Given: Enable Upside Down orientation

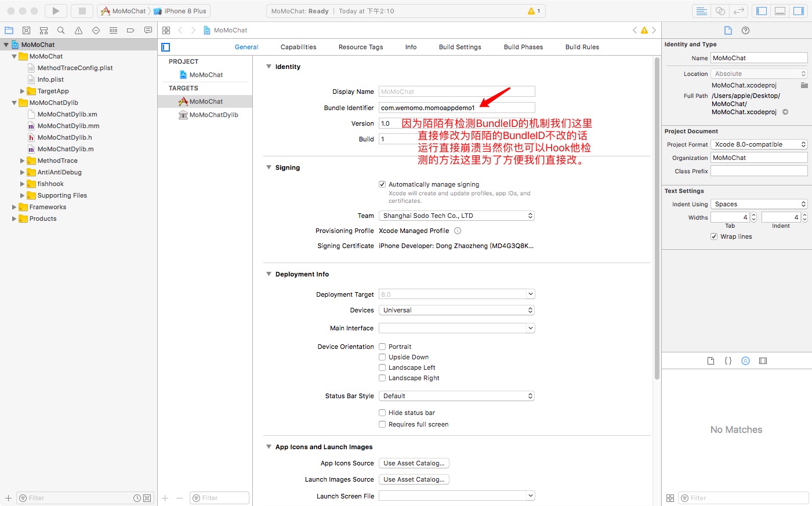Looking at the screenshot, I should coord(382,357).
